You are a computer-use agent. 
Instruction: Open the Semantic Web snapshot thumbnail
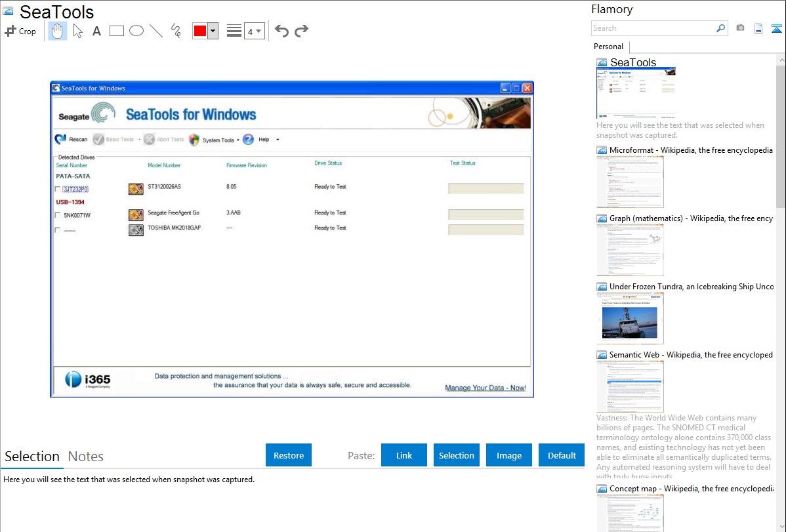[630, 386]
